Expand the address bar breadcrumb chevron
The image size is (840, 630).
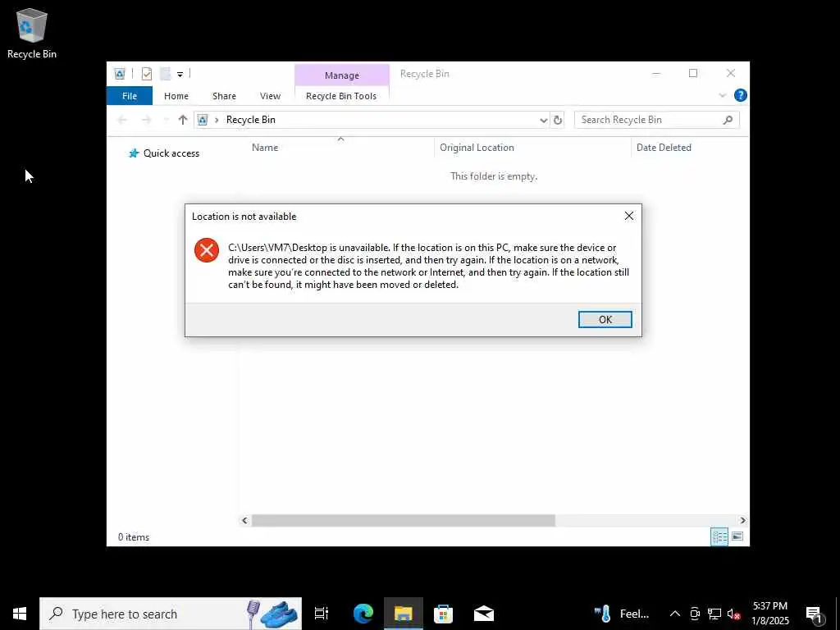click(x=217, y=120)
